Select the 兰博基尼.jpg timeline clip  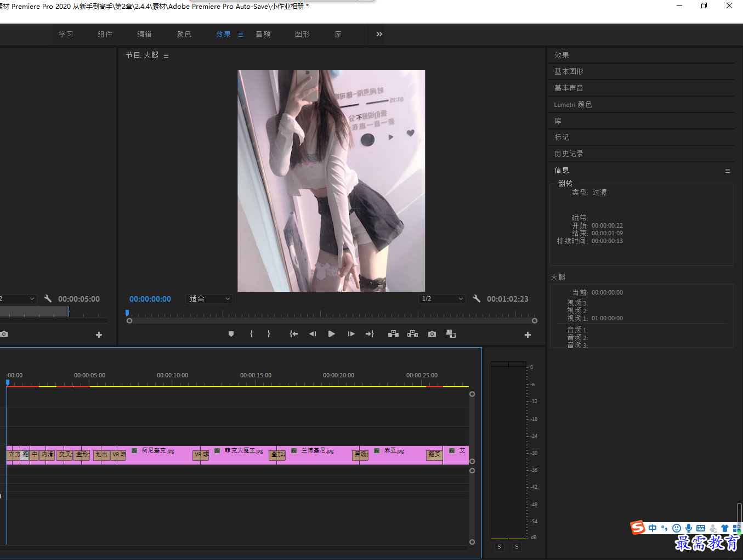point(319,455)
